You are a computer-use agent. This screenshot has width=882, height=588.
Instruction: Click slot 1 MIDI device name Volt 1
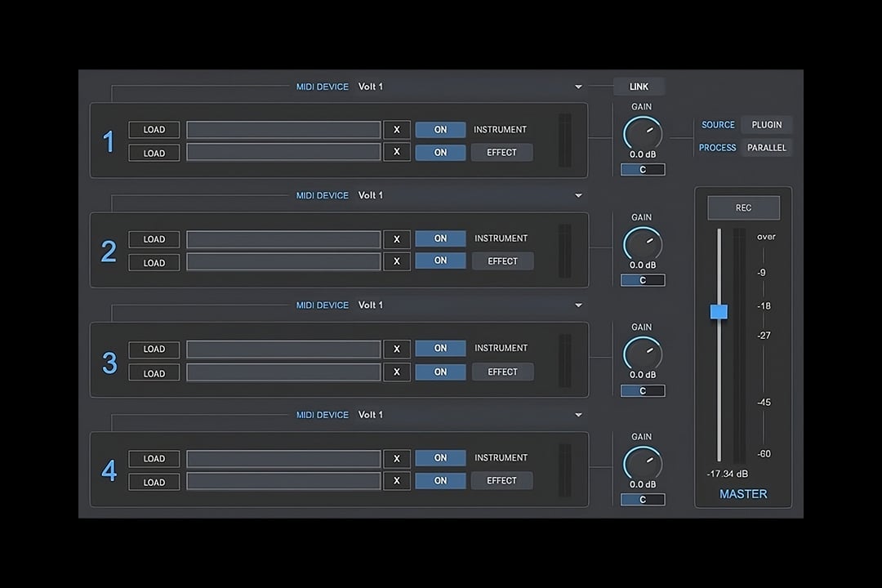371,87
